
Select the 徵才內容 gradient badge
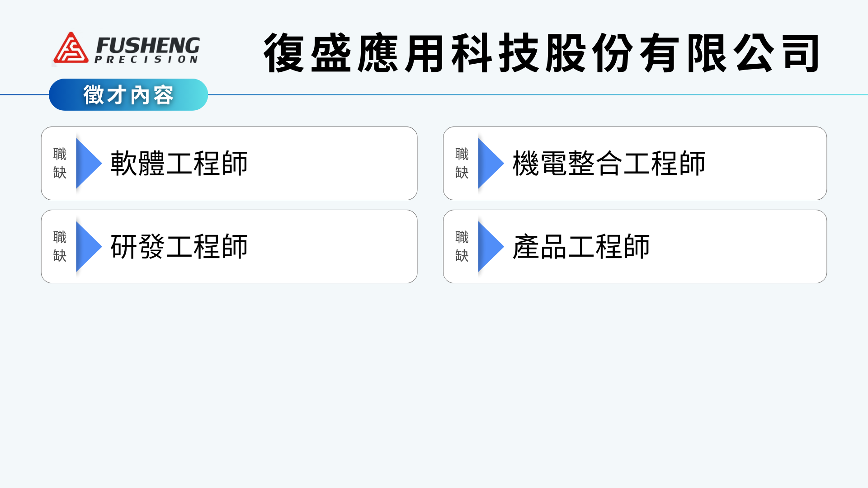click(x=128, y=95)
